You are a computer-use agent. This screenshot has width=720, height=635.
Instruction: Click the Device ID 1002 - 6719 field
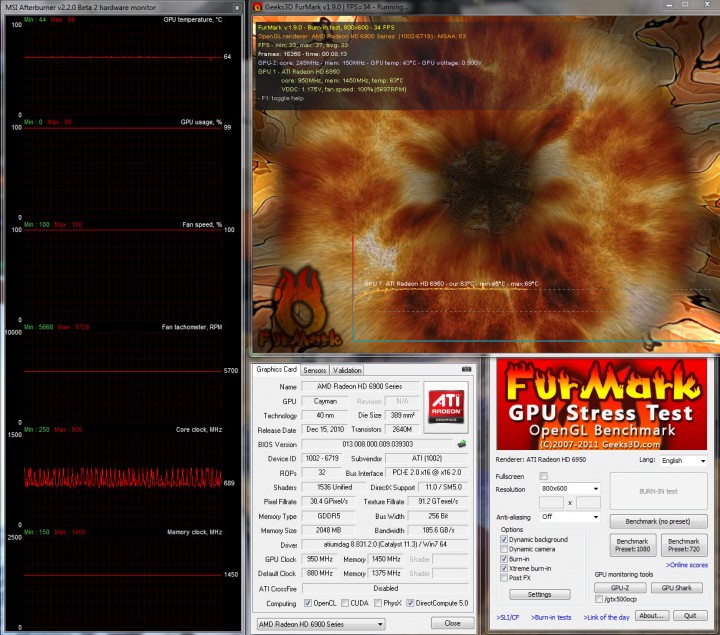pos(322,458)
